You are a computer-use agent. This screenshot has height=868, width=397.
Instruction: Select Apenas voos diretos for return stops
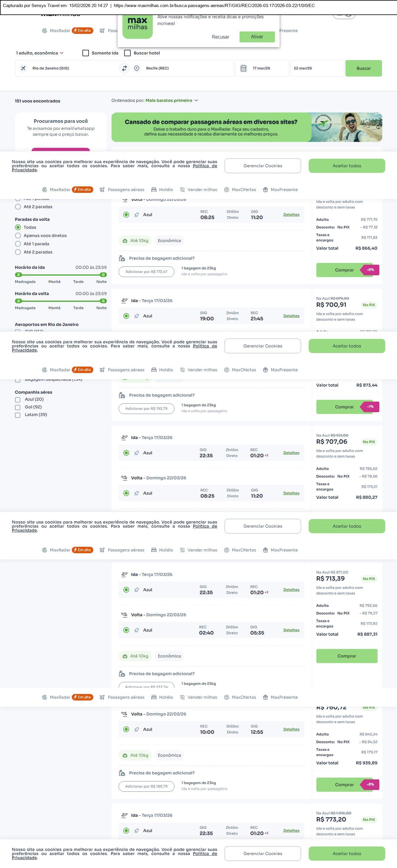(18, 236)
